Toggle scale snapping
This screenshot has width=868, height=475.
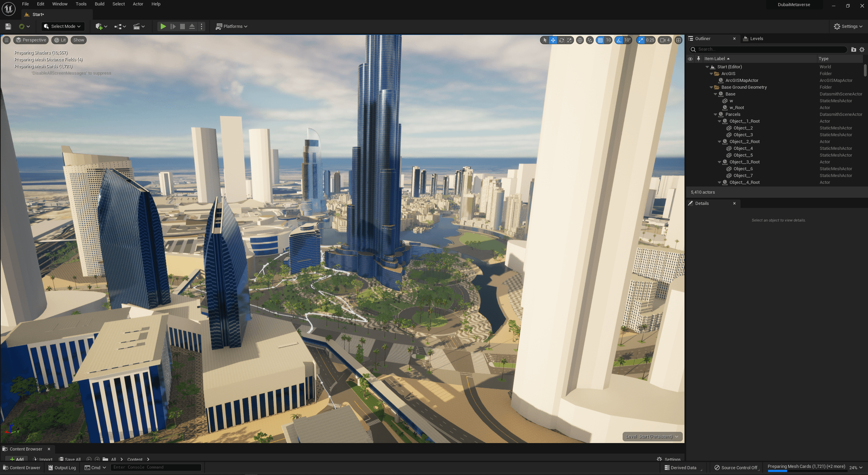pos(641,40)
